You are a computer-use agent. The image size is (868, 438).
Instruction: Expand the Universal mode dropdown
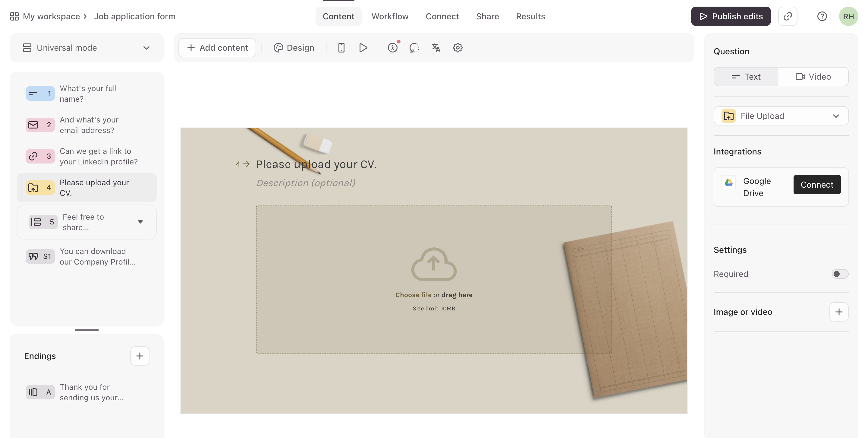[86, 48]
